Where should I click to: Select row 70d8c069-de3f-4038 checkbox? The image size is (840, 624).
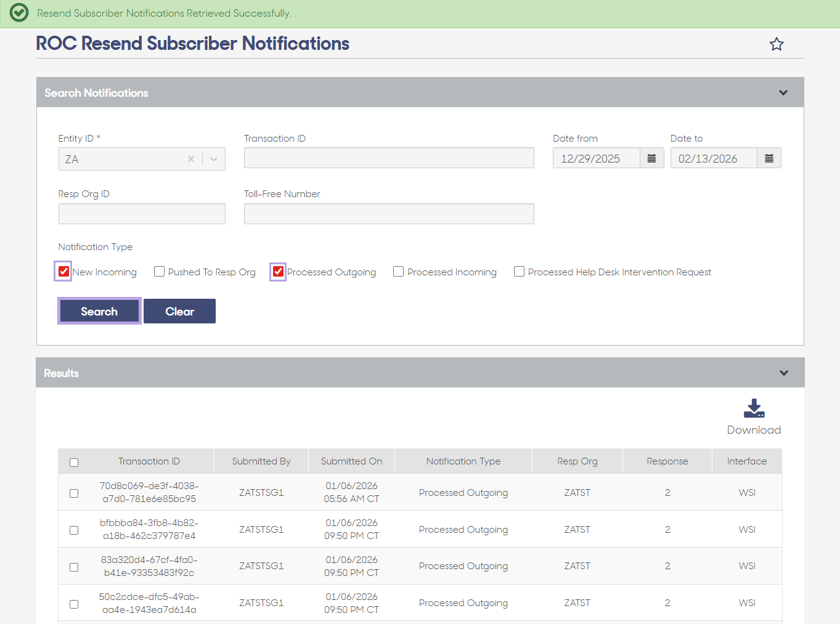click(x=74, y=493)
